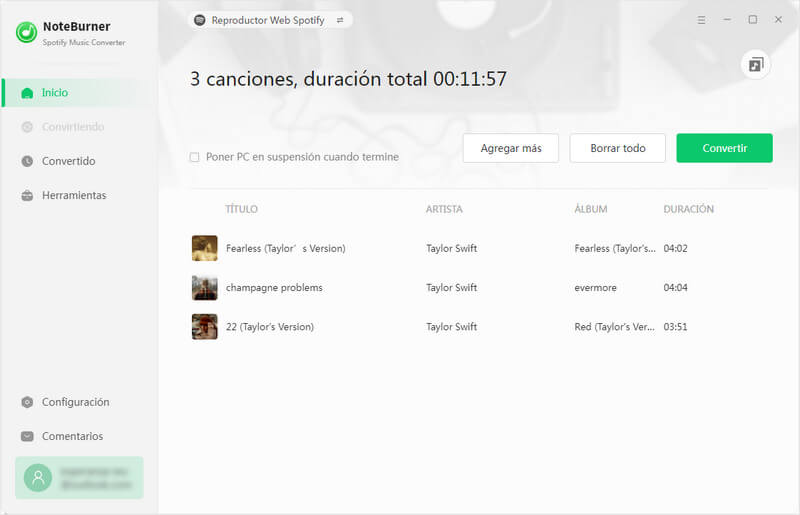Select 22 (Taylor's Version) song title
Image resolution: width=800 pixels, height=515 pixels.
click(270, 327)
